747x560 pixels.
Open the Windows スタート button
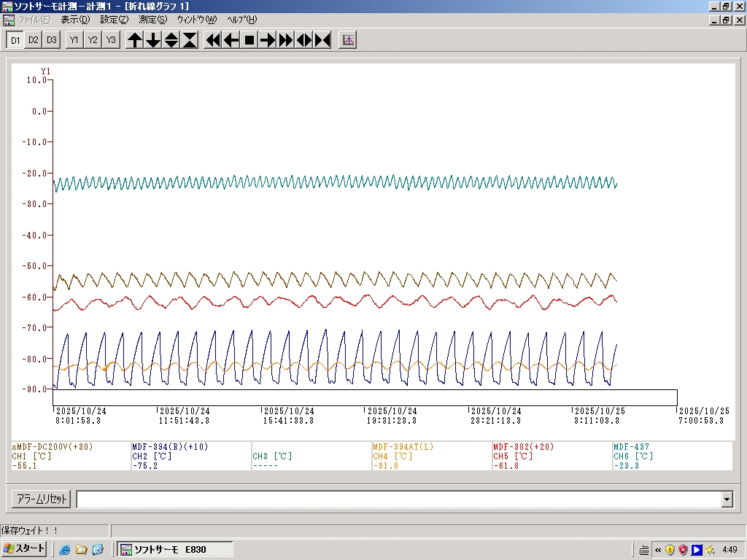(x=25, y=549)
